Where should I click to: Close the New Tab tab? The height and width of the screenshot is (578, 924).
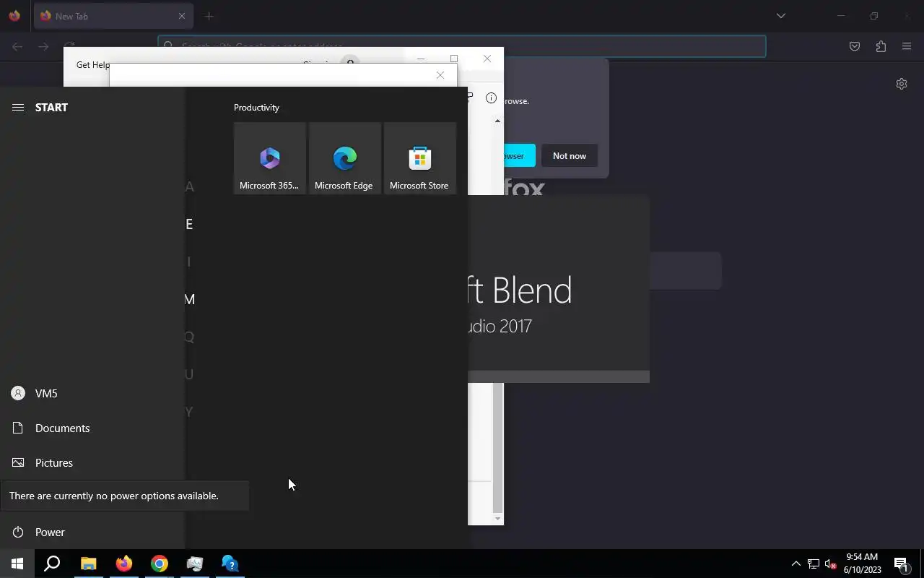pyautogui.click(x=182, y=16)
